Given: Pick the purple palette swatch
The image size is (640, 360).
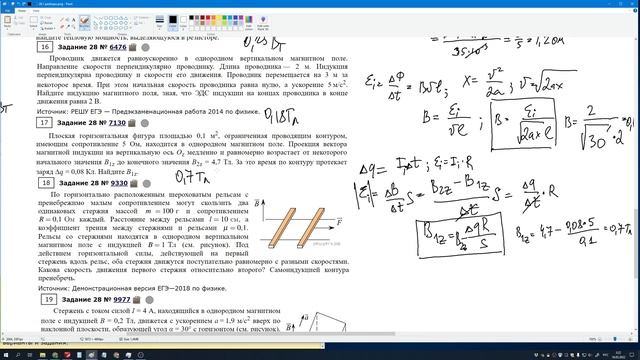Looking at the screenshot, I should coord(241,18).
